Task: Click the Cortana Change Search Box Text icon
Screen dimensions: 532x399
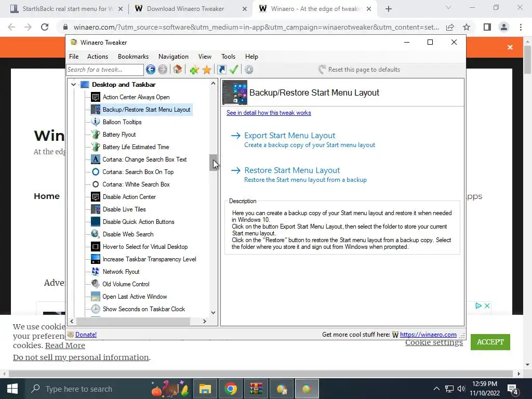Action: [x=96, y=159]
